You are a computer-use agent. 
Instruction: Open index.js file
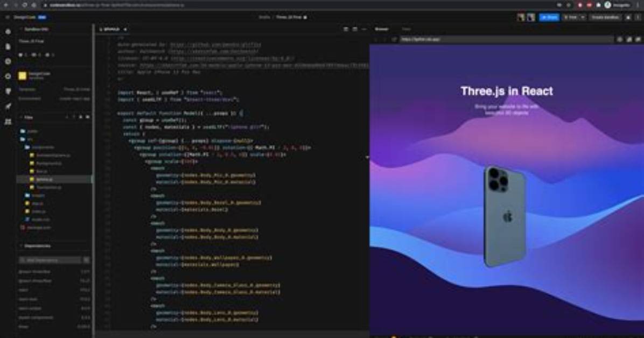36,212
